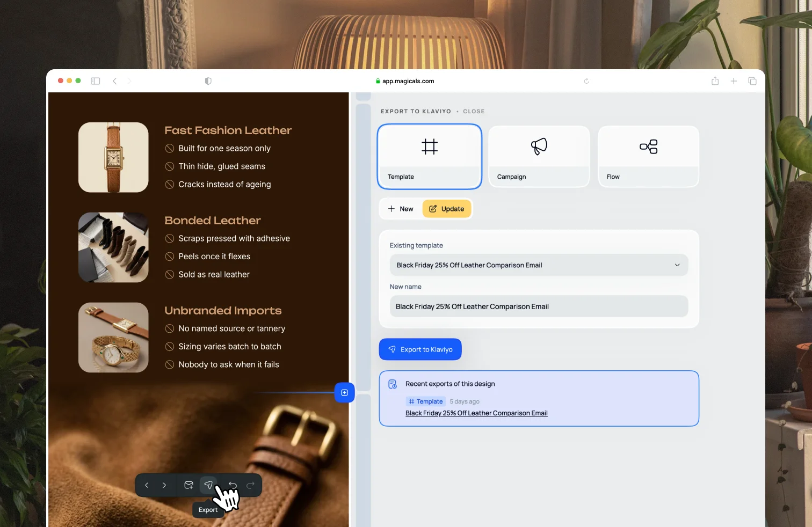The height and width of the screenshot is (527, 812).
Task: Click the prohibited icon beside "Built for one season only"
Action: click(170, 148)
